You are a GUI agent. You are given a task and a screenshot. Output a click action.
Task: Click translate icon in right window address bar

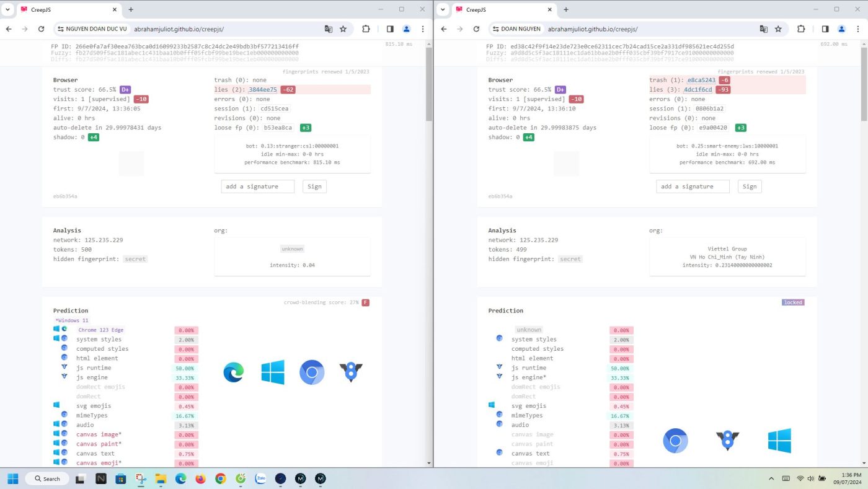pyautogui.click(x=764, y=29)
